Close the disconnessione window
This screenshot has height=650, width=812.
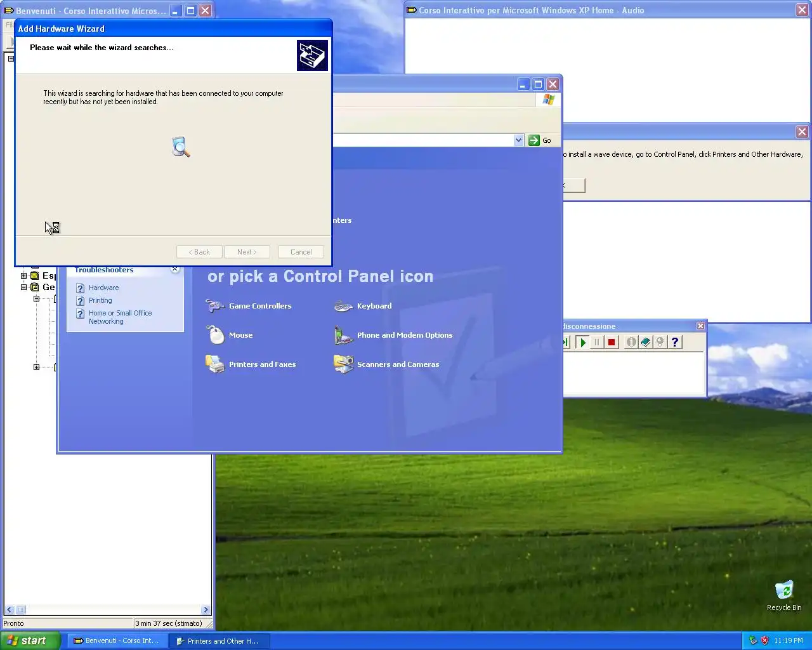pos(700,326)
